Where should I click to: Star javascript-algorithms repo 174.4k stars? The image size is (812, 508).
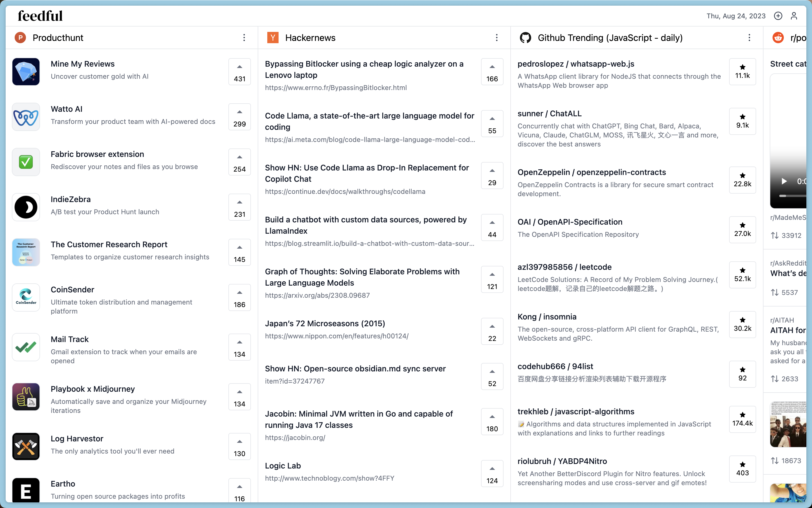pyautogui.click(x=743, y=419)
